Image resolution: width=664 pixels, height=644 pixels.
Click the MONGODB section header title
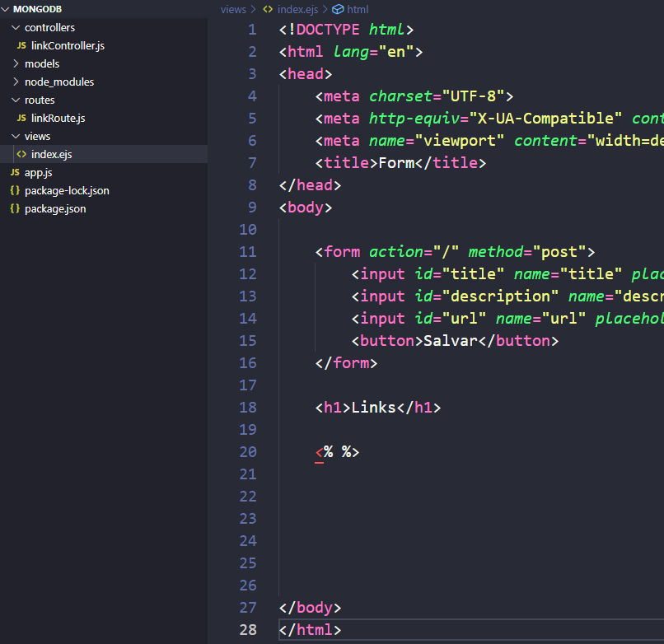pos(37,9)
